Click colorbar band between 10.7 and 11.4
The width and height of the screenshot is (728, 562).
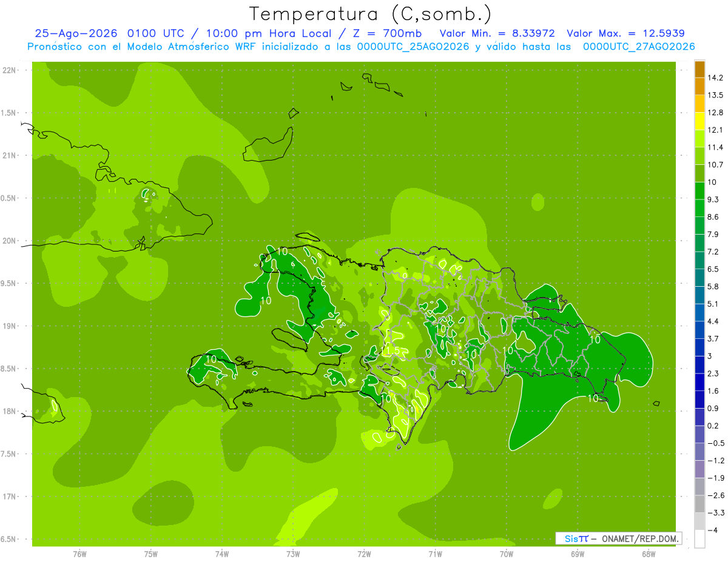coord(699,156)
